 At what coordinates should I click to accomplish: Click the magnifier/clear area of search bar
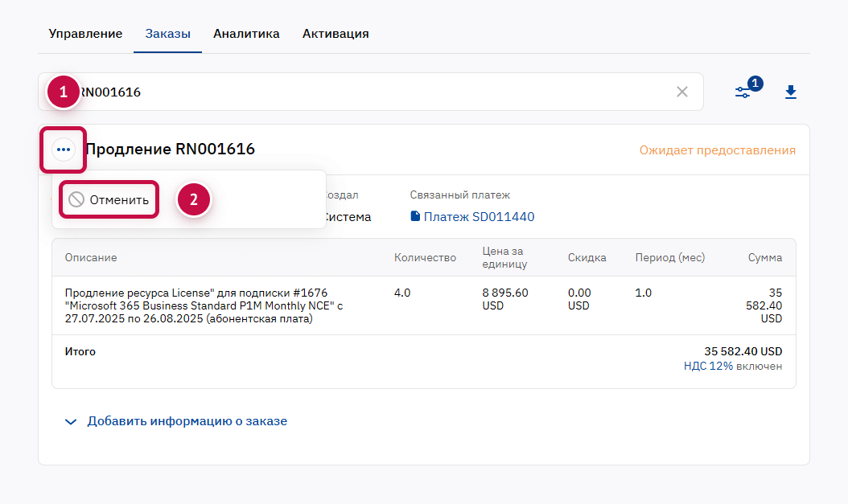tap(681, 92)
